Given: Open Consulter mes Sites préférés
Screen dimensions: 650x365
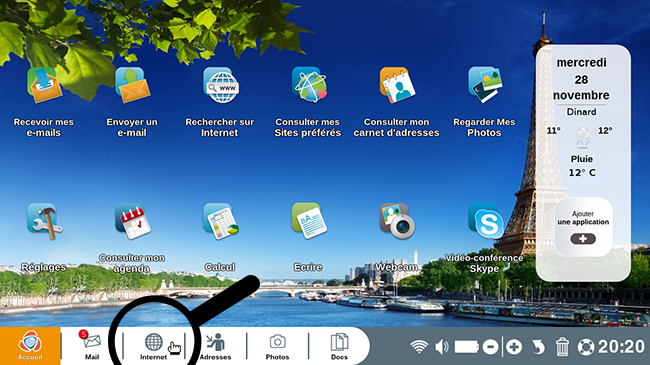Looking at the screenshot, I should tap(309, 86).
